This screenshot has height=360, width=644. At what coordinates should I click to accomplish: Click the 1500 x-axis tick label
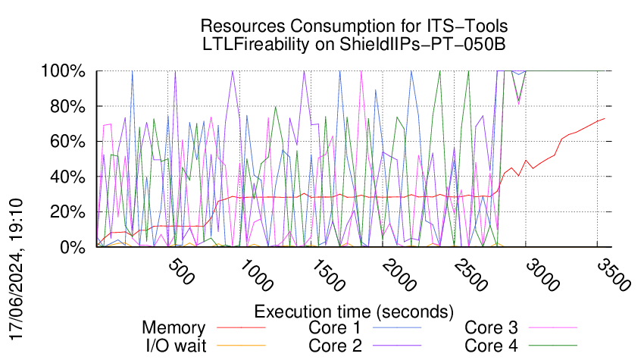pyautogui.click(x=328, y=275)
